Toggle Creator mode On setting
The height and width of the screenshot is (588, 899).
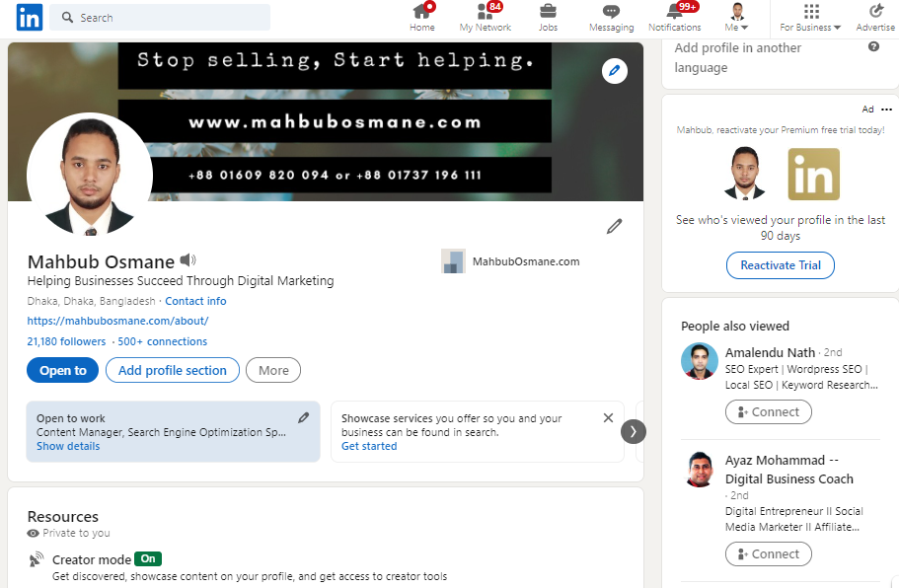tap(147, 559)
